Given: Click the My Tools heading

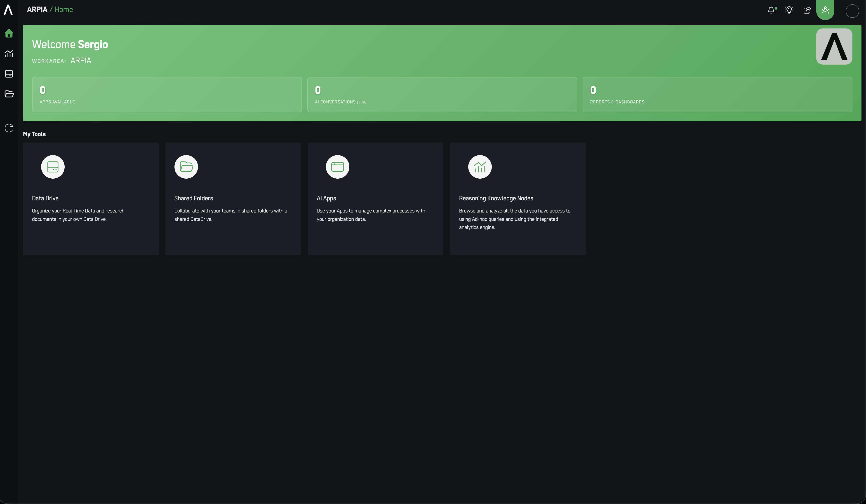Looking at the screenshot, I should tap(34, 134).
